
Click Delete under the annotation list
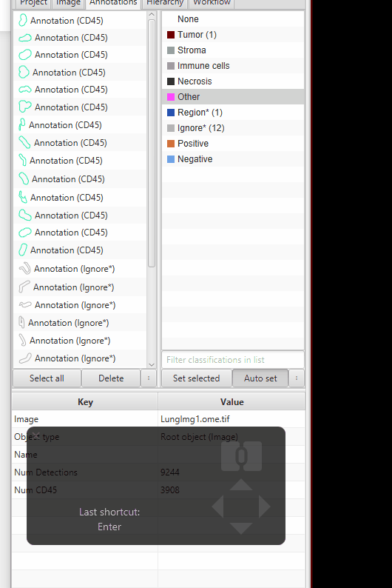[x=111, y=378]
